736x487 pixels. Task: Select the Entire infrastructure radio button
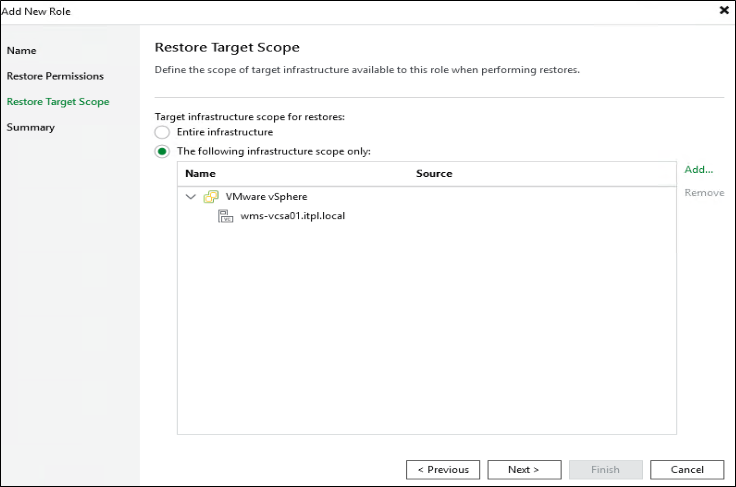pos(162,132)
